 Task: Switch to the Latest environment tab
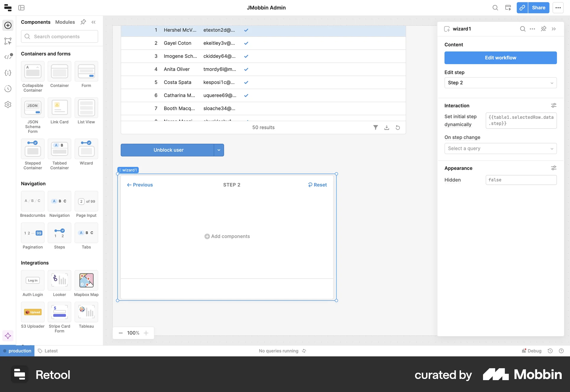(x=51, y=351)
